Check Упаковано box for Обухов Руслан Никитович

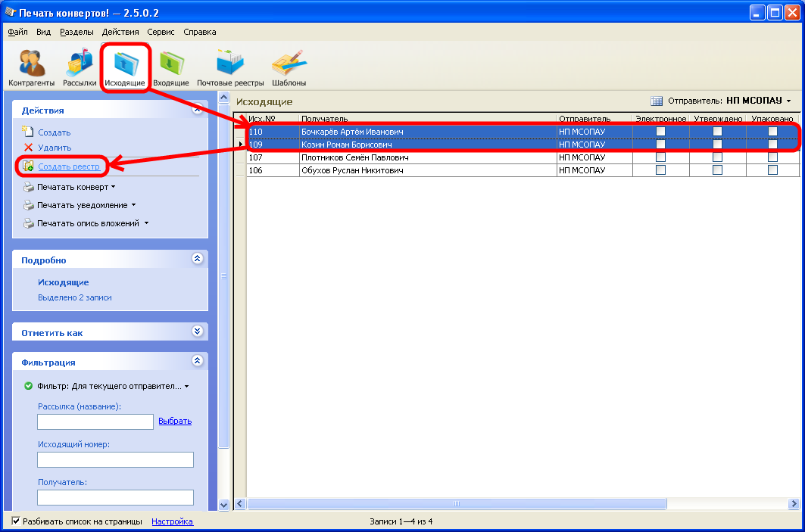[x=772, y=170]
